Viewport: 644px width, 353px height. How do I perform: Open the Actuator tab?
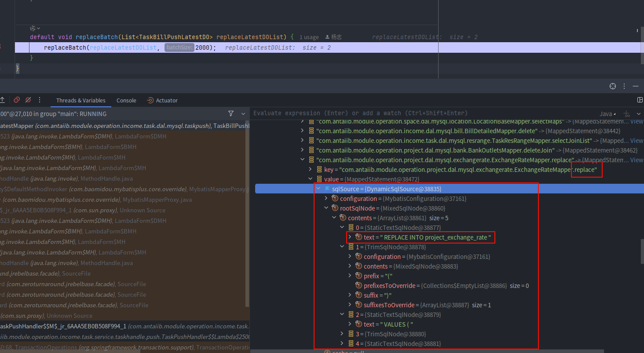tap(162, 100)
